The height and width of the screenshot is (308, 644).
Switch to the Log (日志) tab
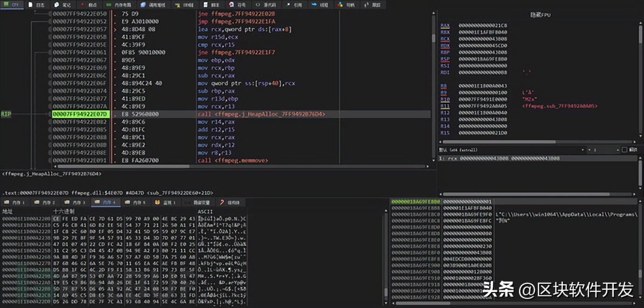point(37,5)
